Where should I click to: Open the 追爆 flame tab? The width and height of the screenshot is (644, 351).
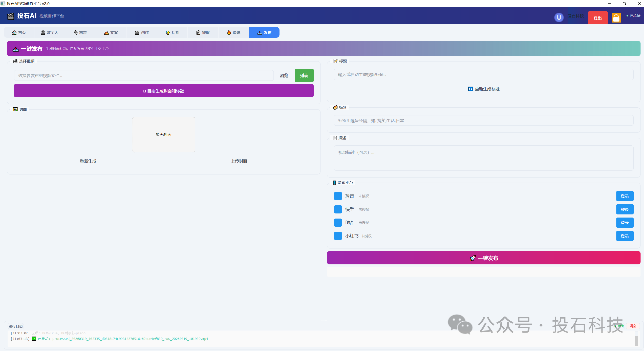[233, 33]
